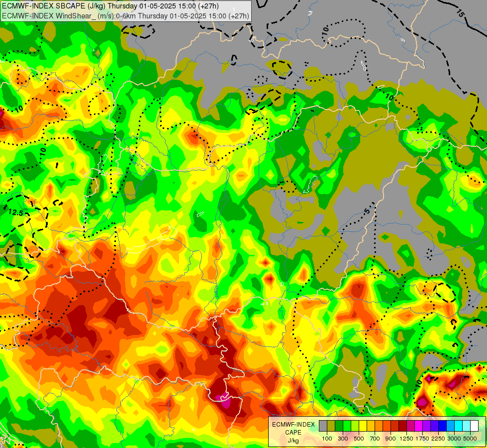Click the legend value 1250
487x448 pixels.
[406, 439]
